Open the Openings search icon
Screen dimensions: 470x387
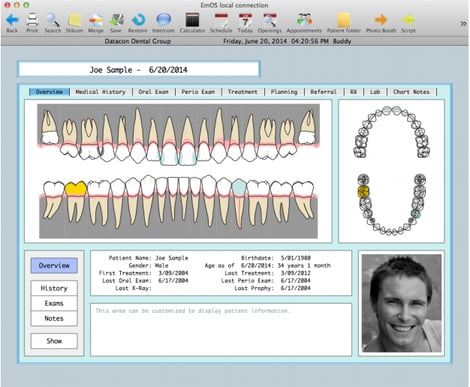(269, 20)
